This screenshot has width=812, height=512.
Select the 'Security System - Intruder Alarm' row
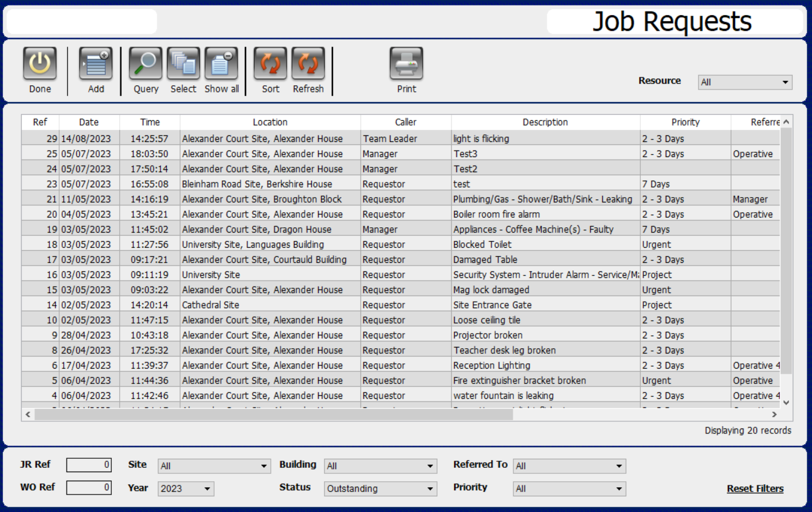coord(401,274)
